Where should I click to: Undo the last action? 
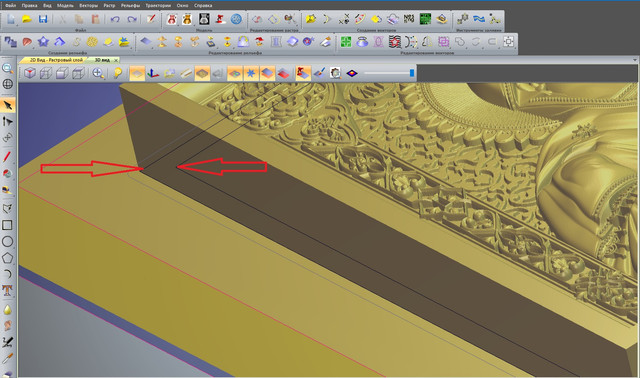coord(115,19)
